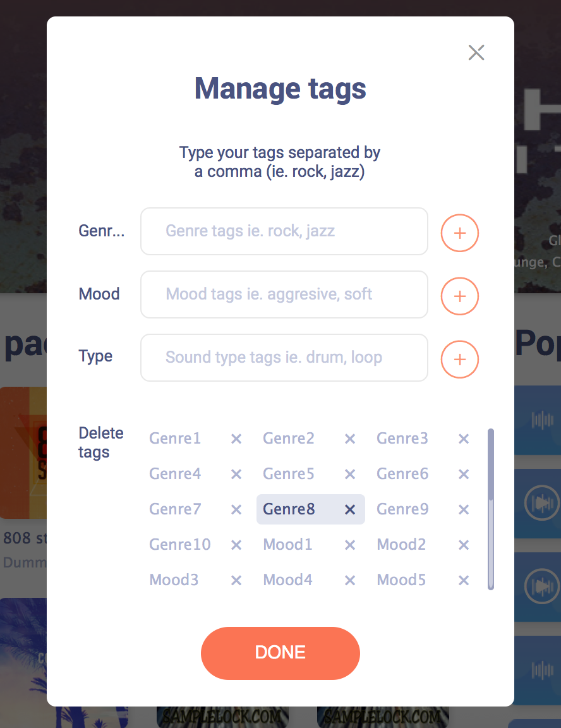The width and height of the screenshot is (561, 728).
Task: Remove the Mood2 tag
Action: click(464, 545)
